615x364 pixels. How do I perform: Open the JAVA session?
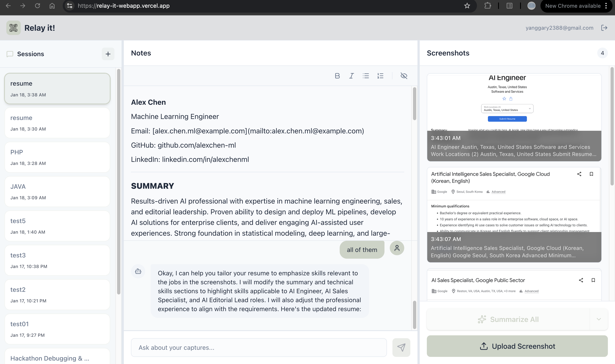57,192
